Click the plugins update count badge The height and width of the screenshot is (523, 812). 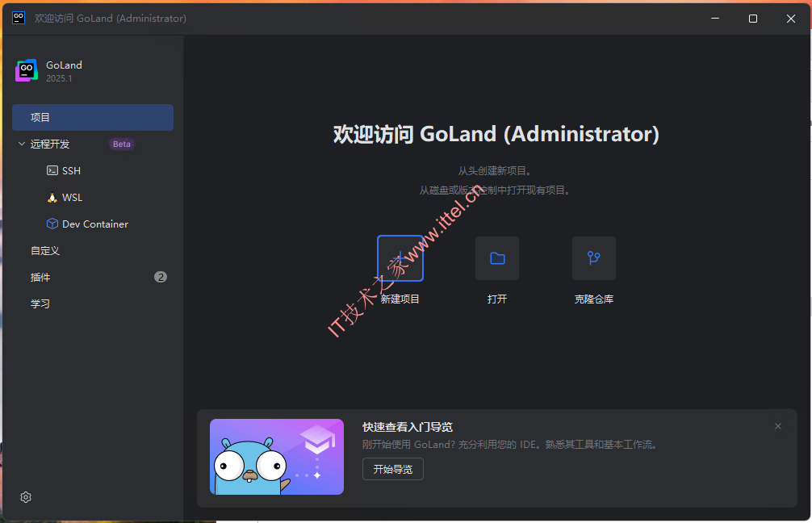pos(161,277)
